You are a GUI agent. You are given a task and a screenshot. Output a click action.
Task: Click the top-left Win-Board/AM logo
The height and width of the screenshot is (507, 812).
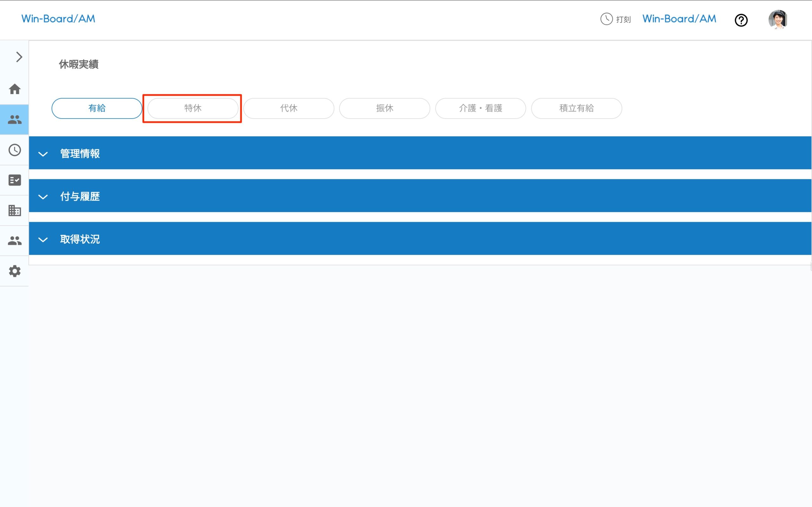[58, 19]
